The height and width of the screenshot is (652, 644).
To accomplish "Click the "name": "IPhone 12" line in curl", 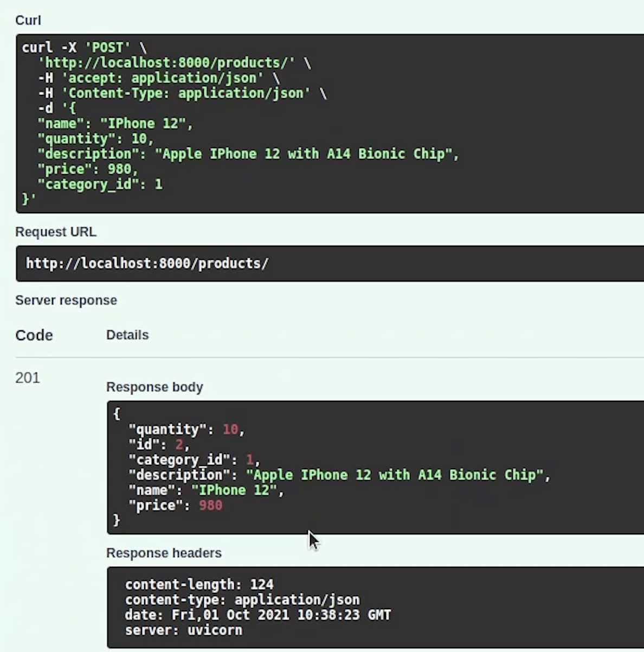I will [115, 124].
